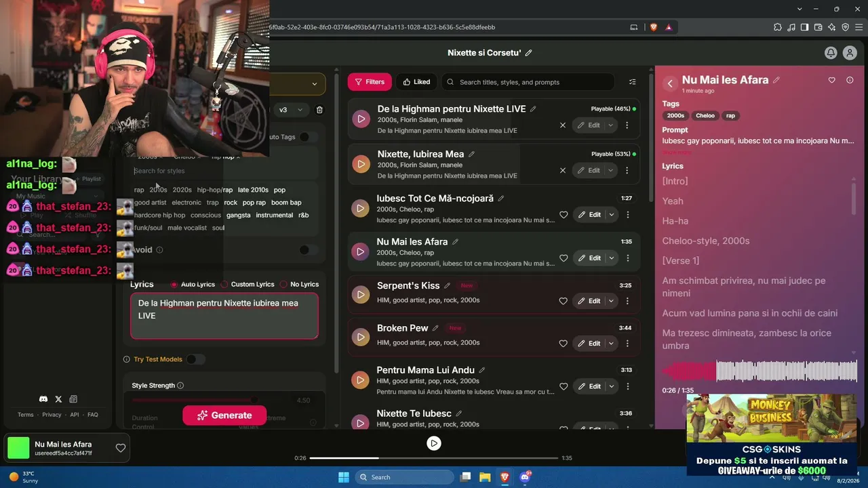Screen dimensions: 868x488
Task: Click the song search field
Action: click(528, 82)
